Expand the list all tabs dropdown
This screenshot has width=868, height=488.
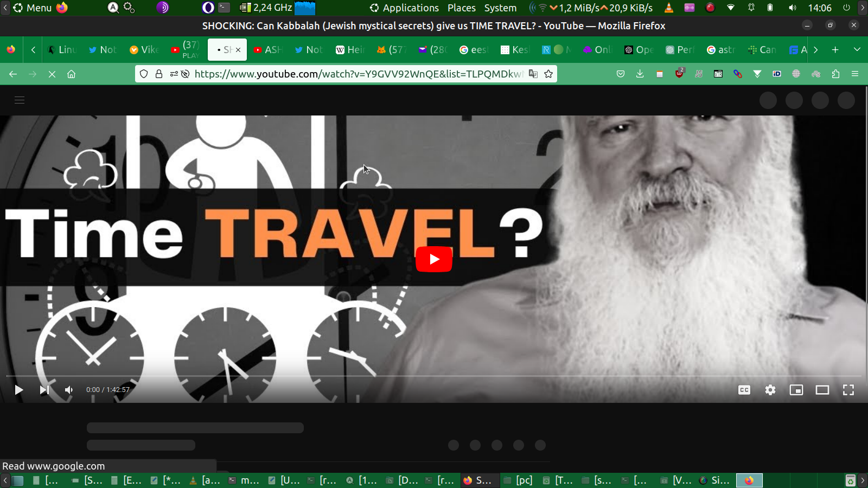[857, 50]
